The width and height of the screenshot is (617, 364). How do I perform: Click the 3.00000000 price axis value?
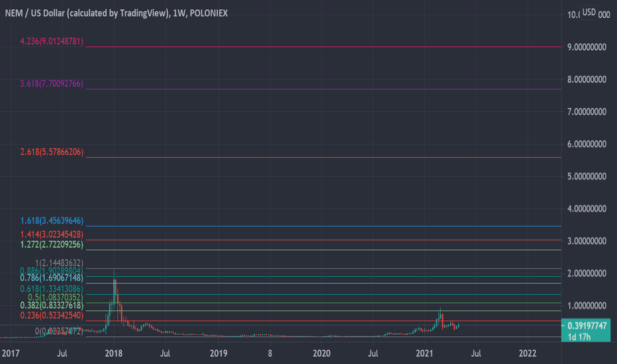[x=587, y=241]
